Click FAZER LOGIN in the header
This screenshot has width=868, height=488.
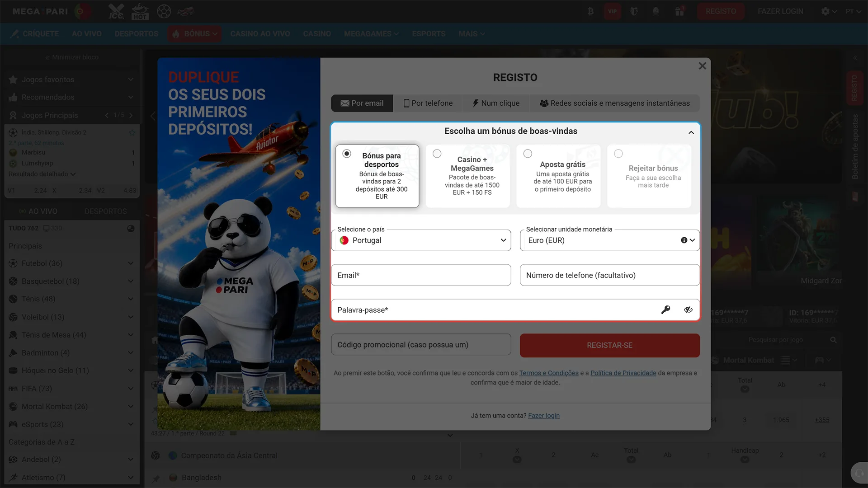tap(780, 11)
